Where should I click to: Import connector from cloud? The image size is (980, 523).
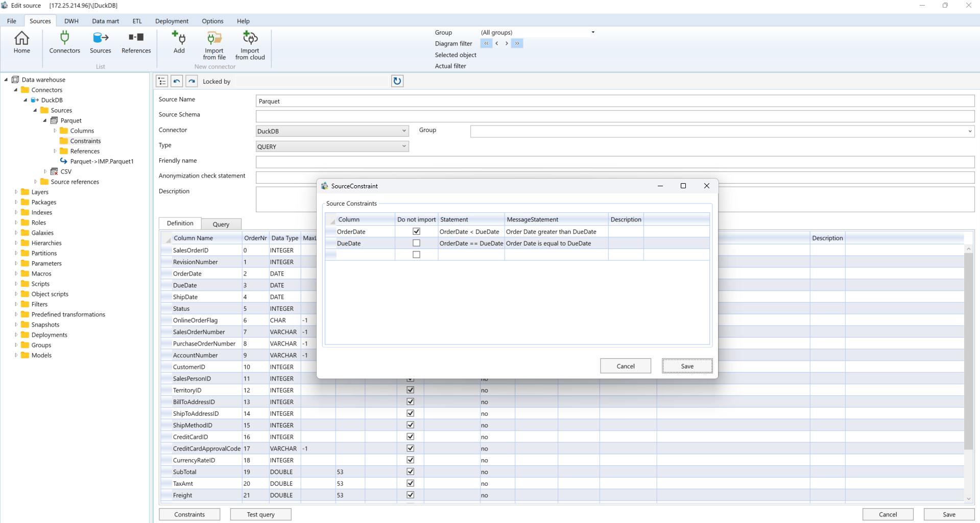coord(250,45)
